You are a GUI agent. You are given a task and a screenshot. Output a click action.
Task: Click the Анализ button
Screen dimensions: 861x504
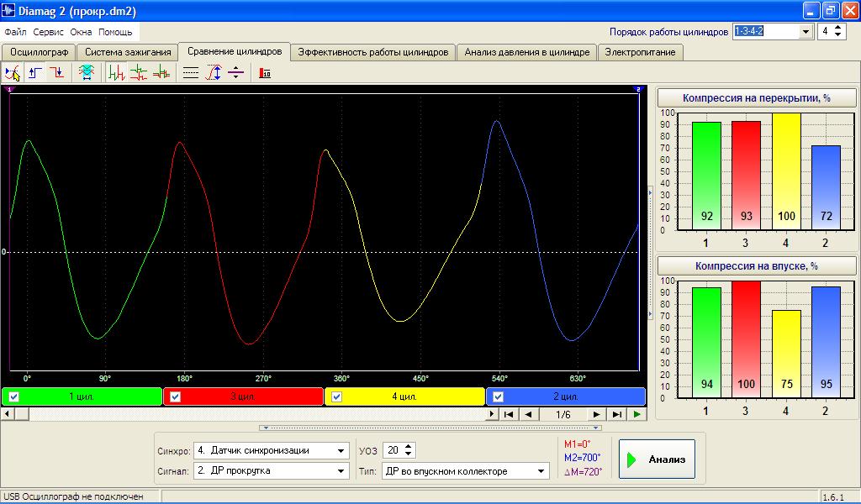click(657, 459)
